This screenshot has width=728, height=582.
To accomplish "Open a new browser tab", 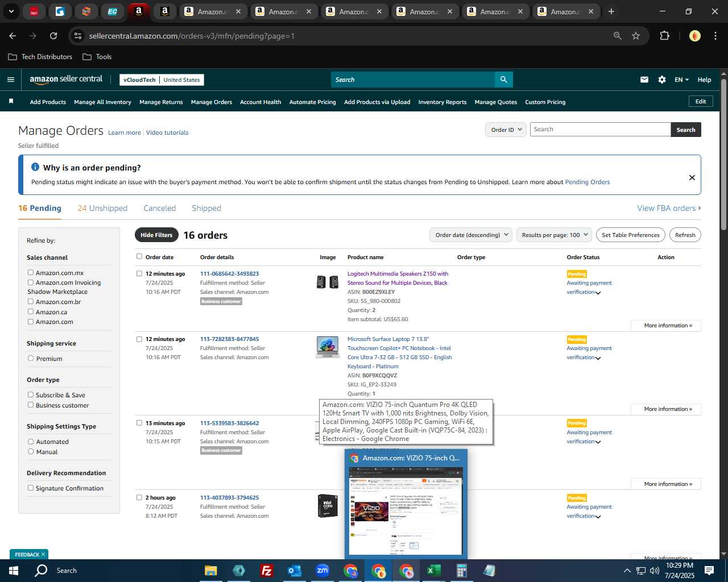I will point(611,11).
